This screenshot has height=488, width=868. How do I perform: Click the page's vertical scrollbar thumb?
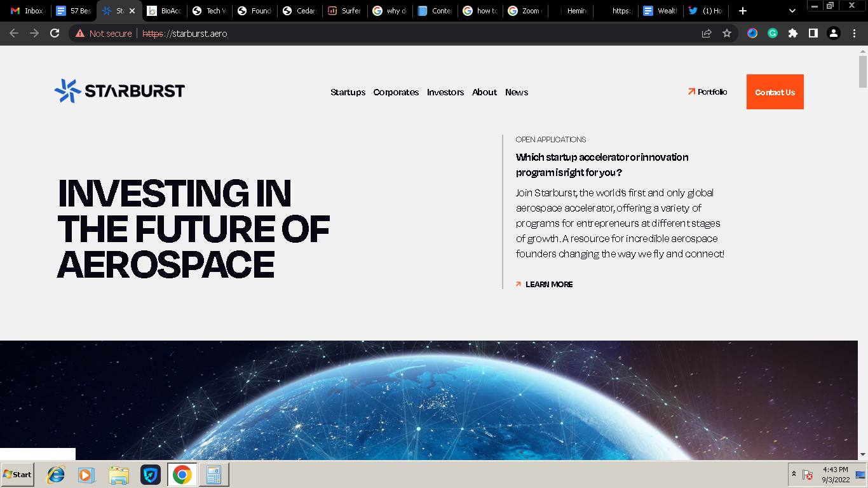[x=863, y=72]
